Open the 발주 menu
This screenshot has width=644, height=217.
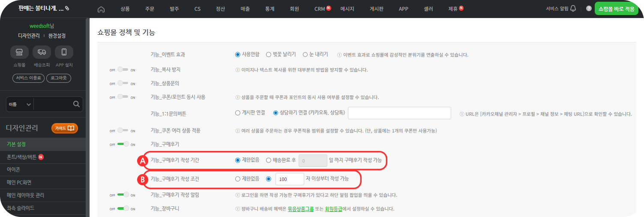(x=174, y=9)
